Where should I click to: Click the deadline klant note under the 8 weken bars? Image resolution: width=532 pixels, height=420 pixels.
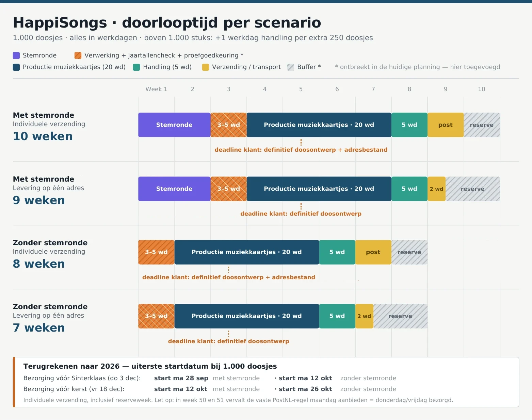point(229,278)
